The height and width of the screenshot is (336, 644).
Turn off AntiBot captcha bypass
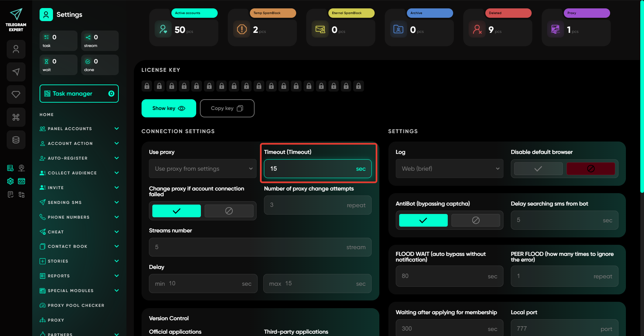tap(475, 220)
